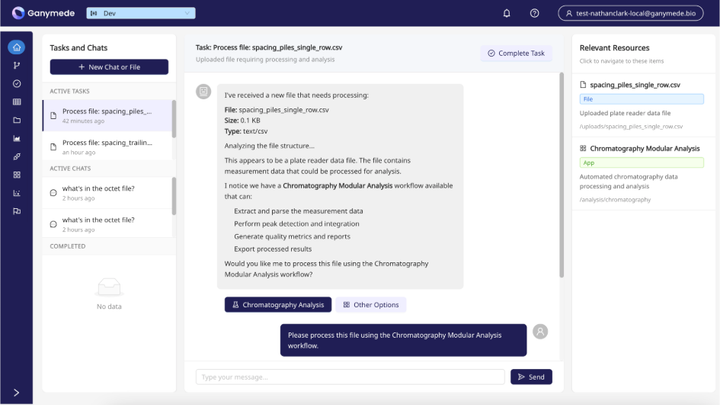Open the user account menu
720x405 pixels.
tap(630, 13)
